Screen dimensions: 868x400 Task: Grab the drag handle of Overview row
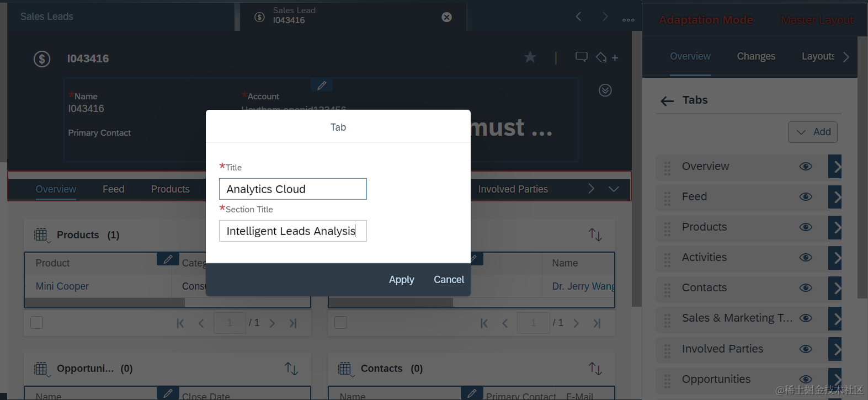coord(667,168)
